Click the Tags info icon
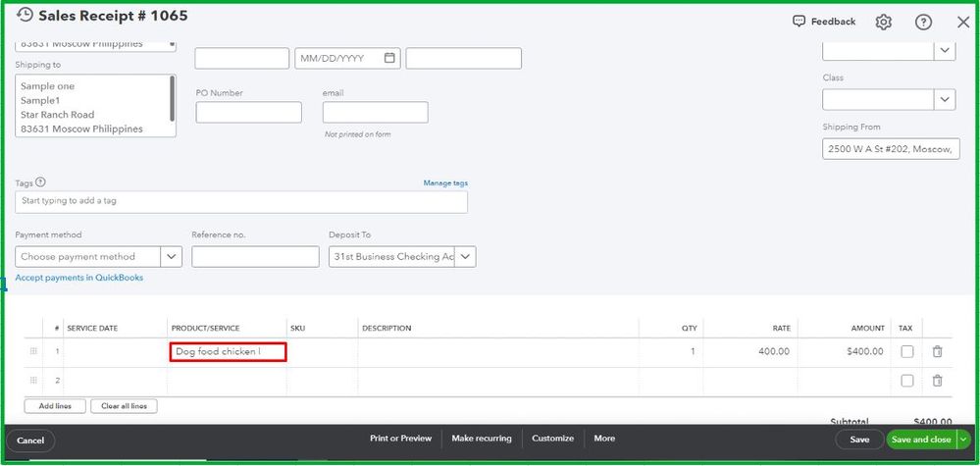 tap(40, 182)
